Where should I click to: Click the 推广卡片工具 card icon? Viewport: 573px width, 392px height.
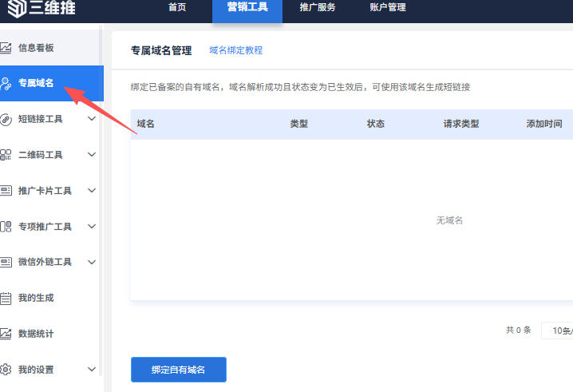pos(6,191)
